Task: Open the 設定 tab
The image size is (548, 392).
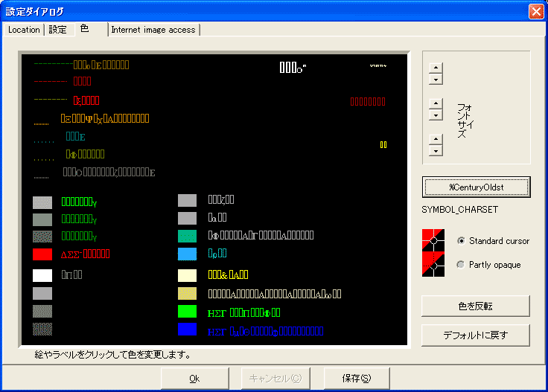Action: tap(58, 30)
